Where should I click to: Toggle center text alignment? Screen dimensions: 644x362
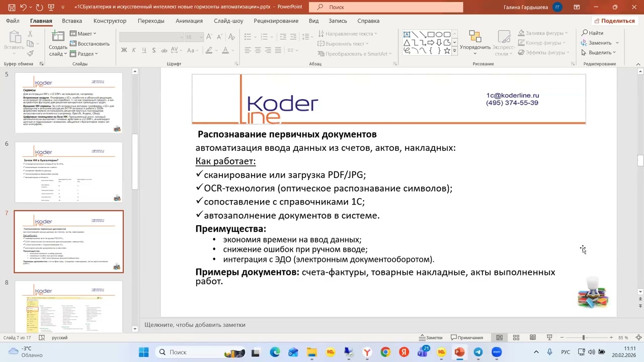click(x=258, y=50)
